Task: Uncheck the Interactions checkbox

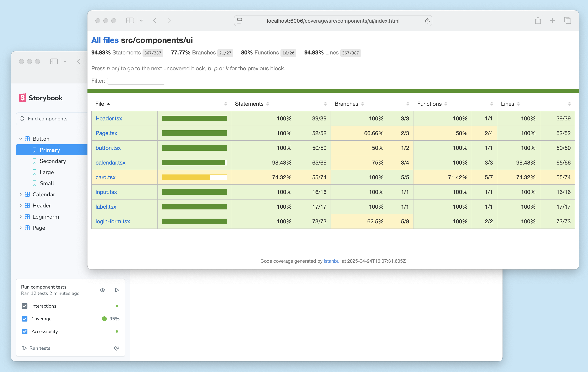Action: [x=25, y=306]
